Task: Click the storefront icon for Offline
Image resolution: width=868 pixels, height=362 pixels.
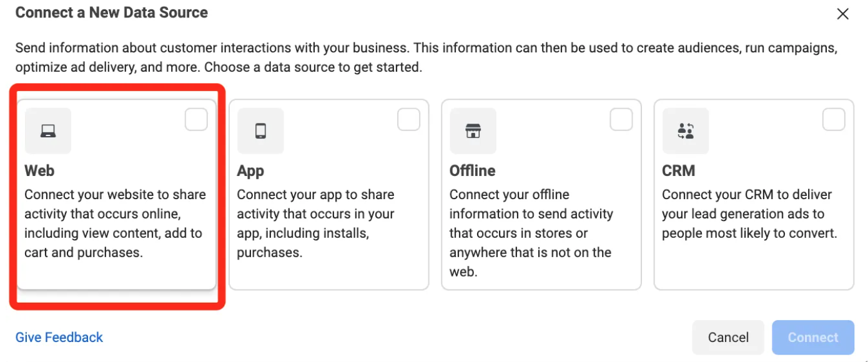Action: tap(473, 131)
